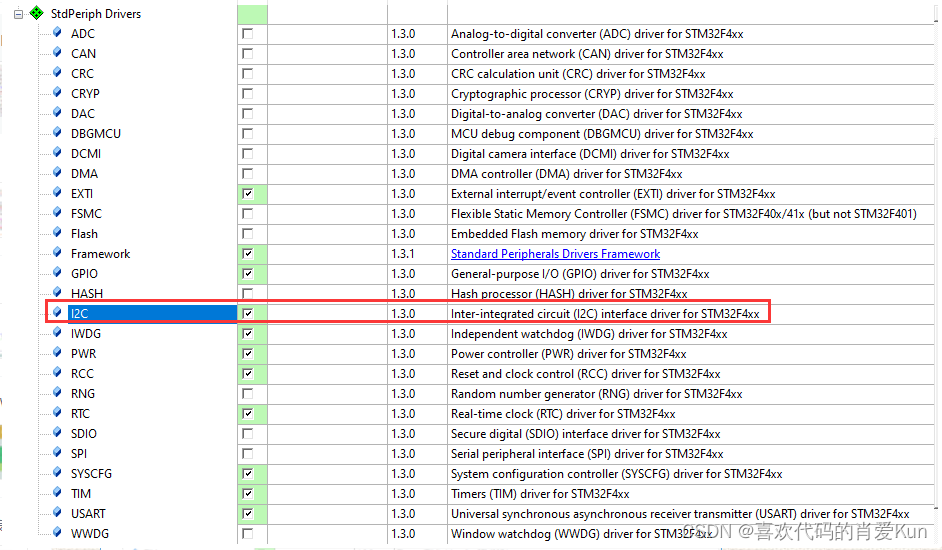Select the DBGMCU tree item label
The height and width of the screenshot is (550, 942).
(x=96, y=133)
